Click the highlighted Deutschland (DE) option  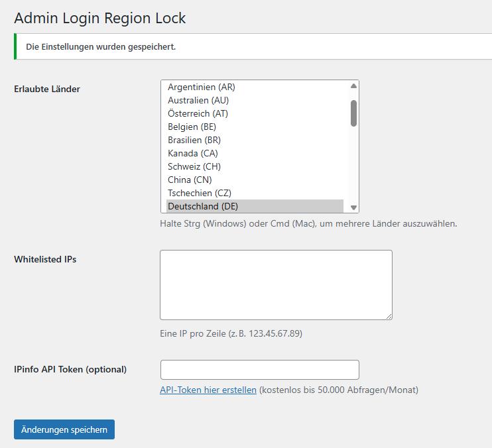pyautogui.click(x=203, y=206)
